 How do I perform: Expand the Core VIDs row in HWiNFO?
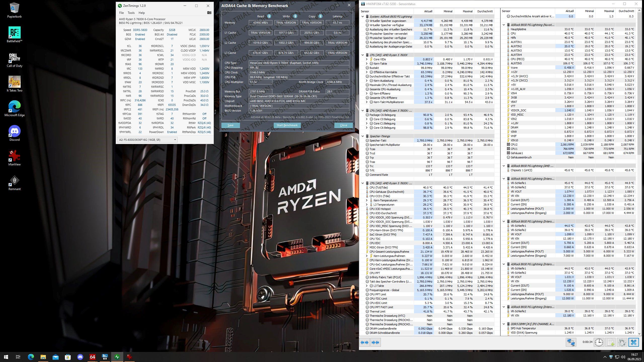click(367, 59)
